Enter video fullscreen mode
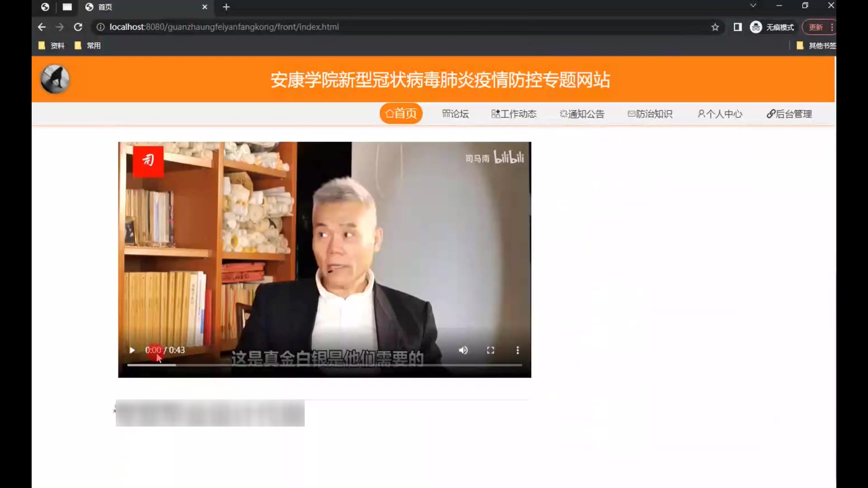Image resolution: width=868 pixels, height=488 pixels. [491, 350]
